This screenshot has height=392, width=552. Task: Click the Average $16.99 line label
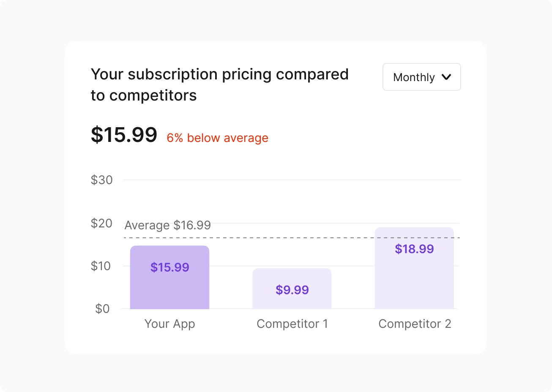(167, 225)
